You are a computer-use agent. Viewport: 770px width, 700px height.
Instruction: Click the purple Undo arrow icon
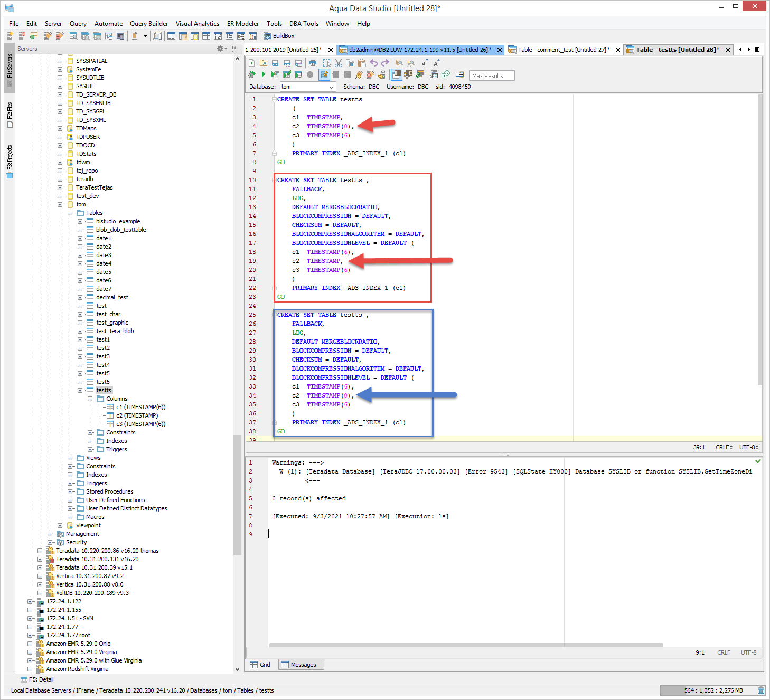coord(374,63)
